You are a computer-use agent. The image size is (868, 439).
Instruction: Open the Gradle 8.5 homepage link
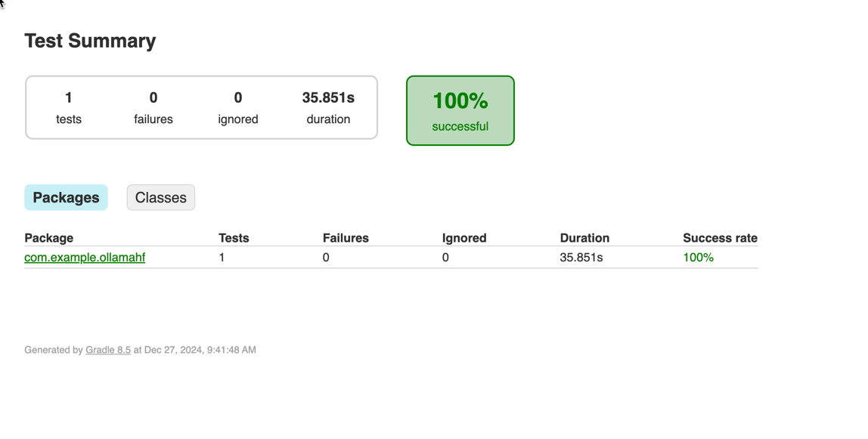point(107,349)
